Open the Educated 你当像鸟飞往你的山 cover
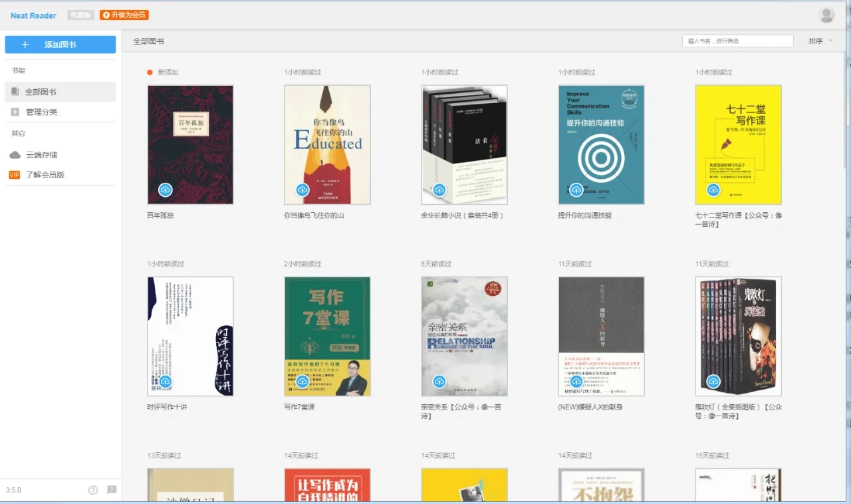This screenshot has width=851, height=504. point(327,144)
